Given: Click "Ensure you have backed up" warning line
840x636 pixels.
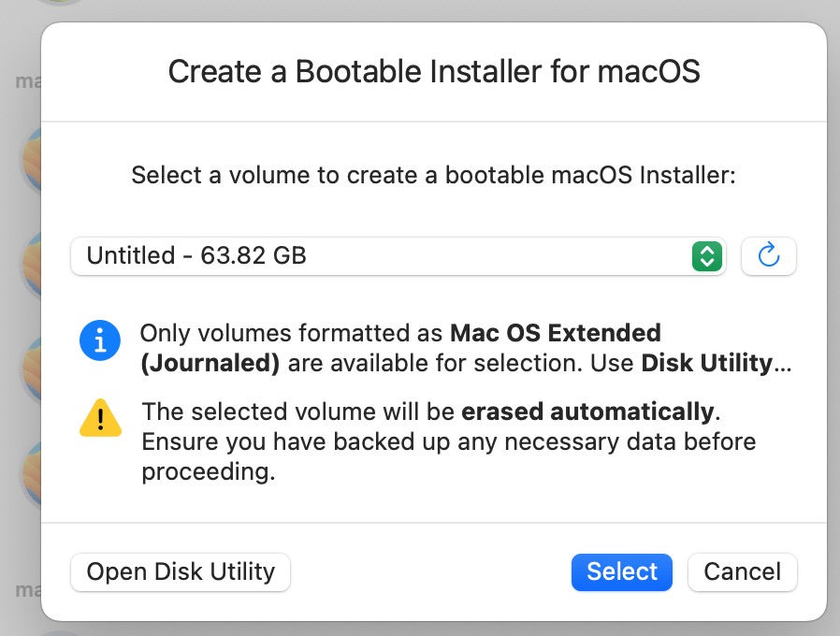Looking at the screenshot, I should pos(449,441).
